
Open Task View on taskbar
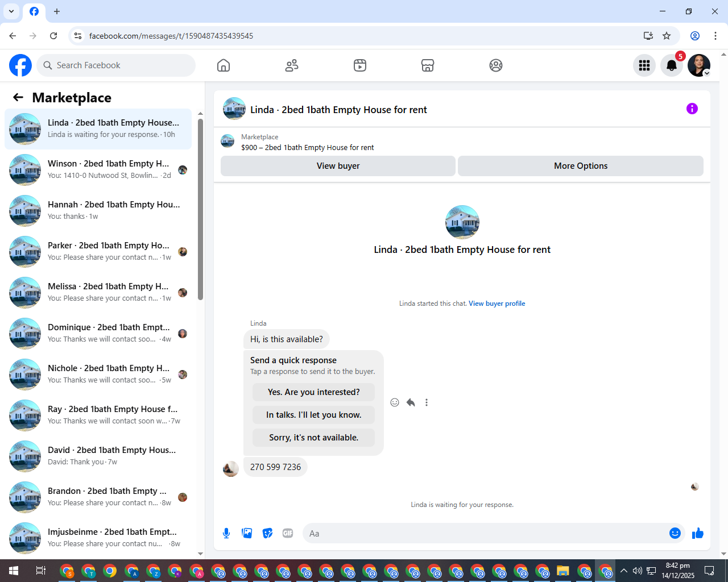[x=40, y=571]
